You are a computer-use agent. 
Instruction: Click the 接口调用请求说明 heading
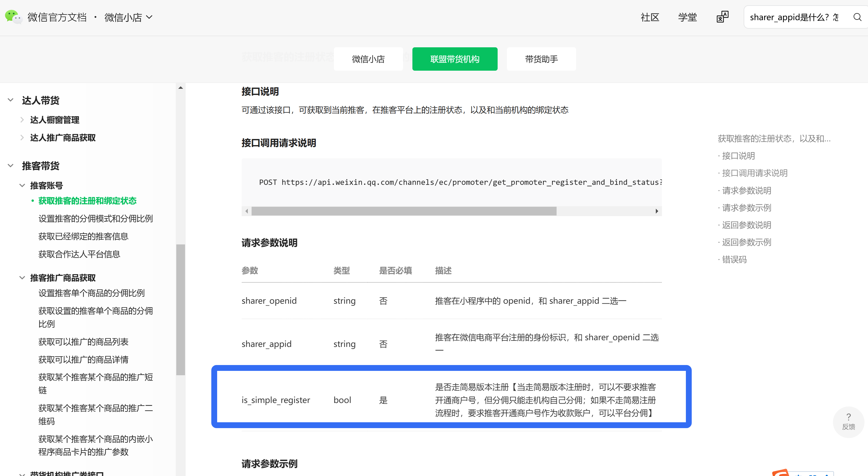tap(279, 143)
